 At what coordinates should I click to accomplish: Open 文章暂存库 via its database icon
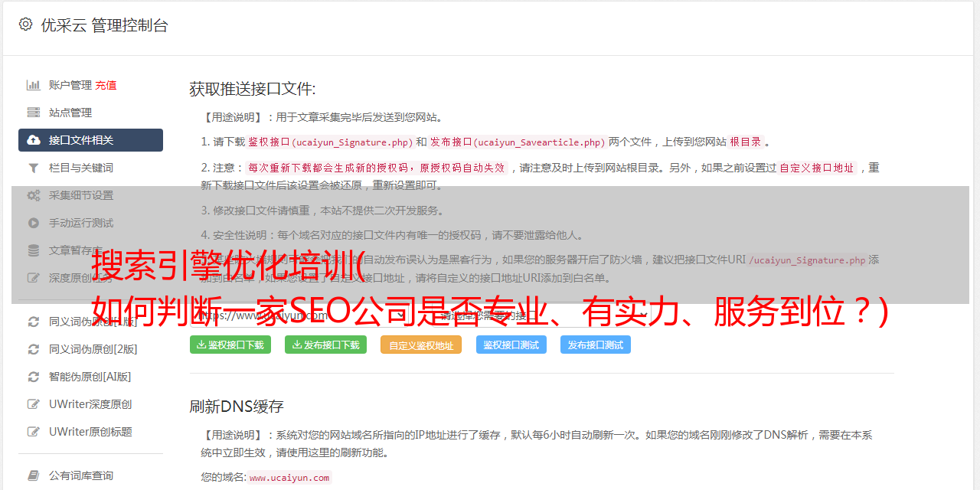(x=34, y=250)
